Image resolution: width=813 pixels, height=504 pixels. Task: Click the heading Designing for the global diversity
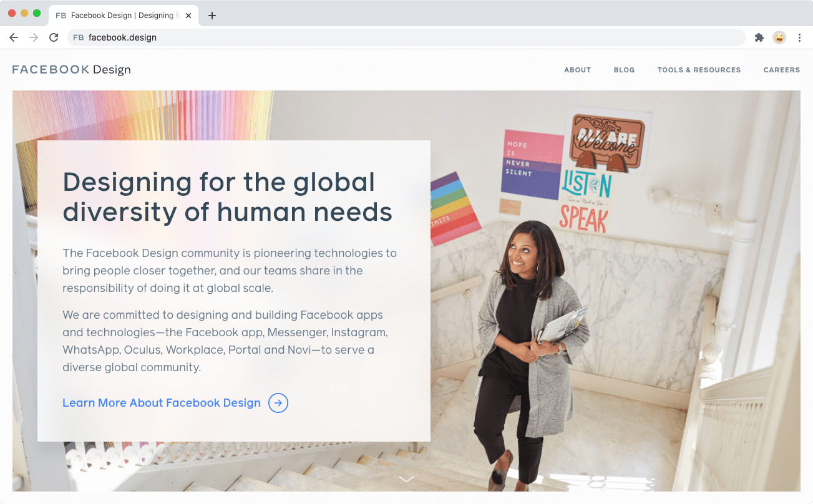[228, 196]
